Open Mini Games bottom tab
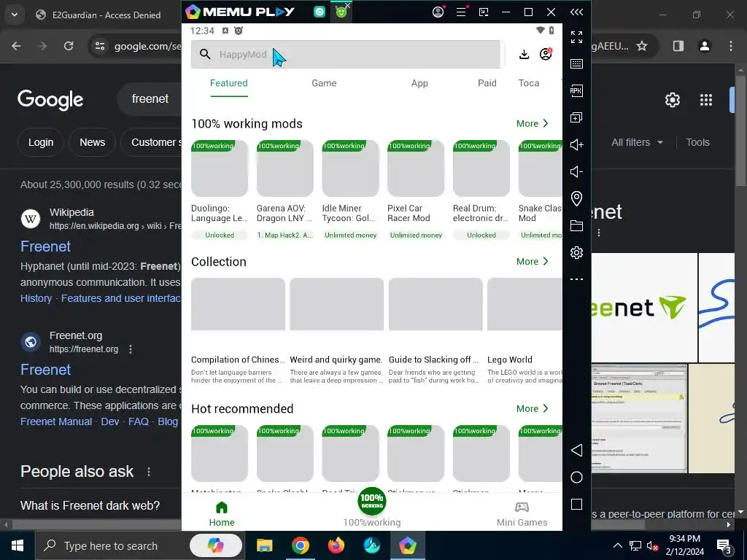Image resolution: width=747 pixels, height=560 pixels. tap(522, 514)
